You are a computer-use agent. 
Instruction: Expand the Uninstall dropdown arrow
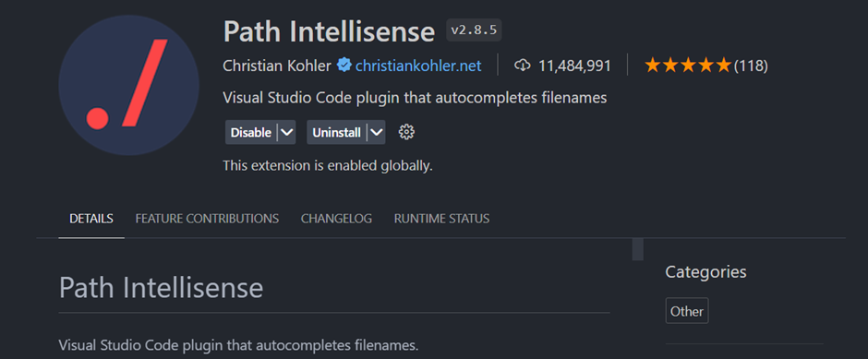click(x=376, y=132)
